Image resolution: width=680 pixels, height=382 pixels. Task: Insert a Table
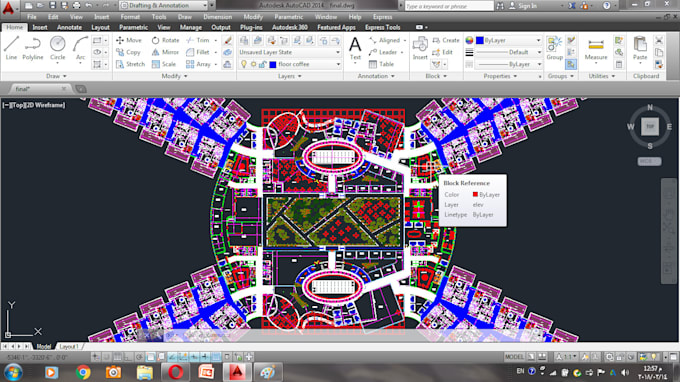pos(382,64)
